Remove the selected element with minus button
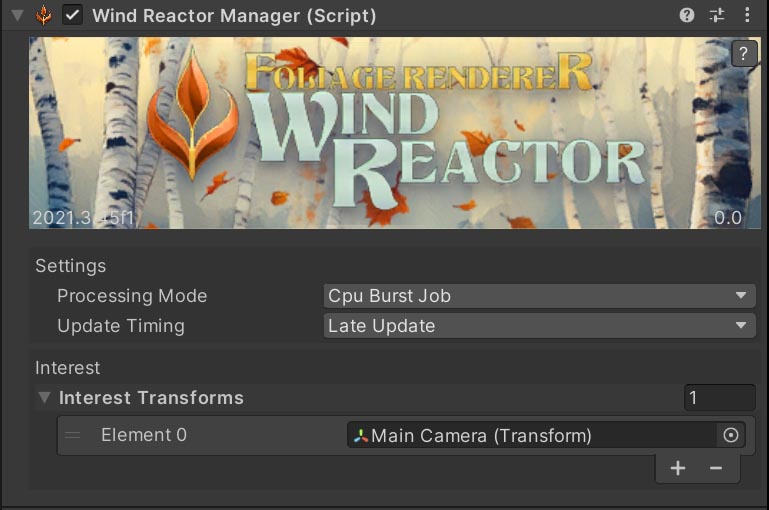 point(716,468)
